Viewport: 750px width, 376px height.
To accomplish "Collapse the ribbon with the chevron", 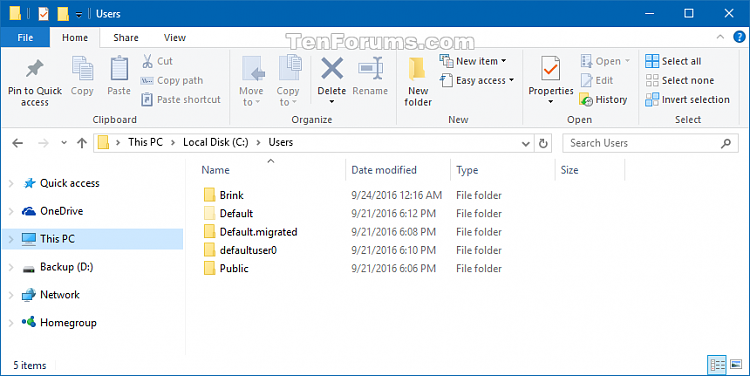I will click(x=720, y=37).
